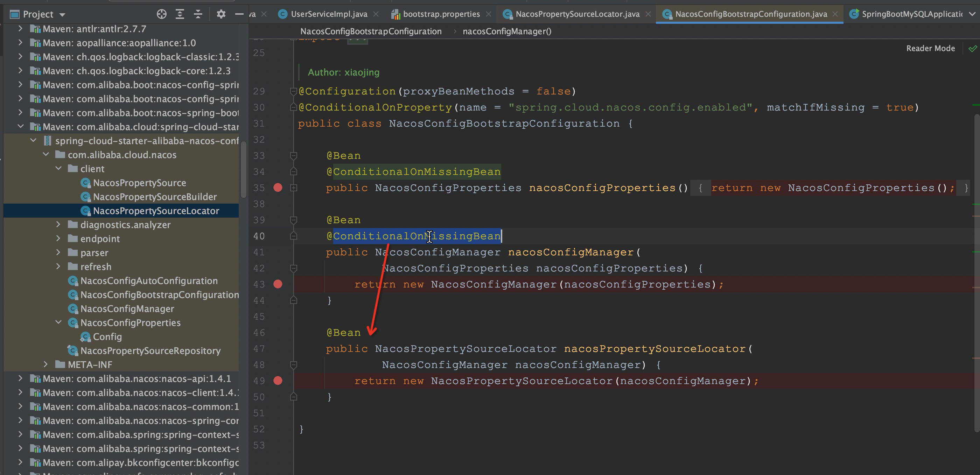Toggle the breakpoint on line 43
This screenshot has height=475, width=980.
pyautogui.click(x=278, y=284)
